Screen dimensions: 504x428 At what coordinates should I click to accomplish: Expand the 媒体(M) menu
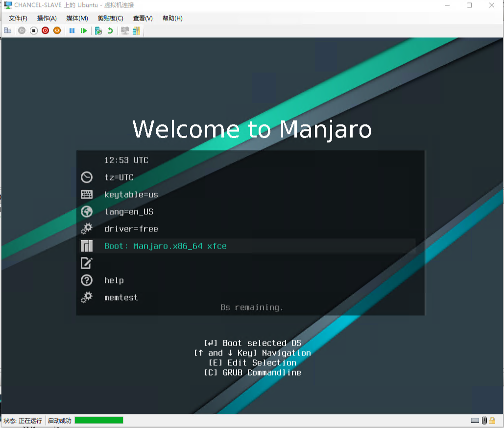click(x=77, y=18)
